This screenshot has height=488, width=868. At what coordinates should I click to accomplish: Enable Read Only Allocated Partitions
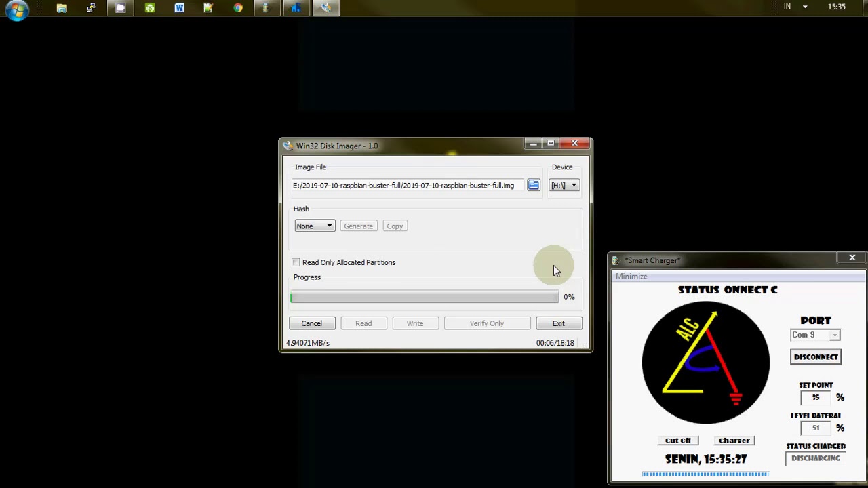pyautogui.click(x=296, y=262)
